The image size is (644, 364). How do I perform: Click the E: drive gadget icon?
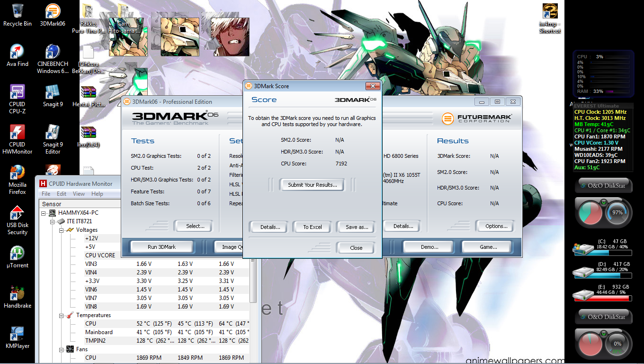(582, 294)
